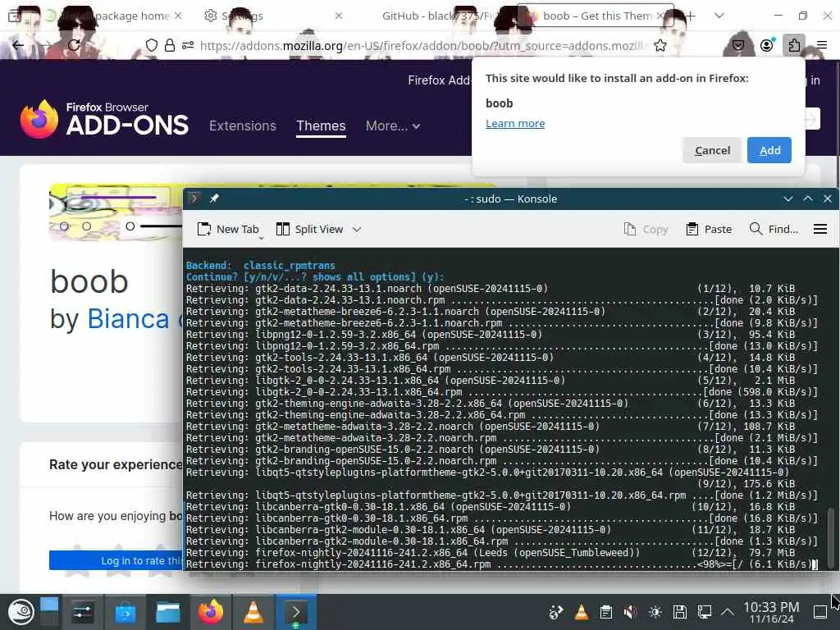The image size is (840, 630).
Task: Cancel the add-on installation prompt
Action: click(x=712, y=151)
